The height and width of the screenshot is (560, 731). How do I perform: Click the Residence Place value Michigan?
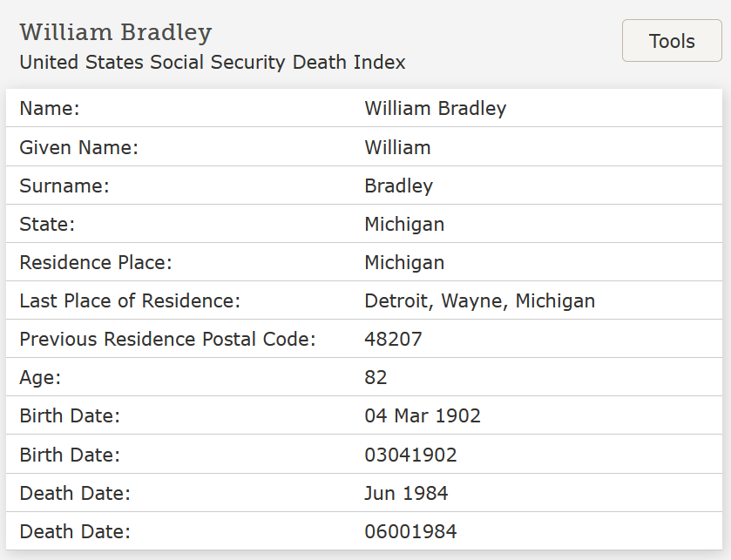point(404,262)
